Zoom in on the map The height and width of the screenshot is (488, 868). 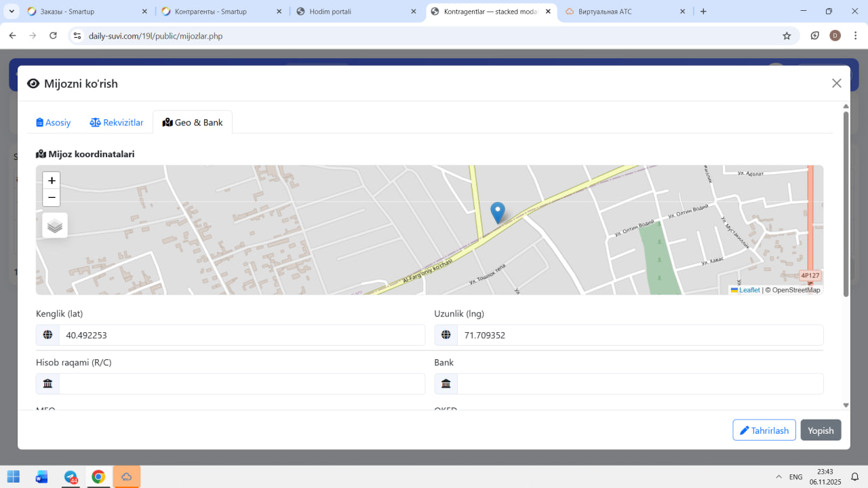52,181
